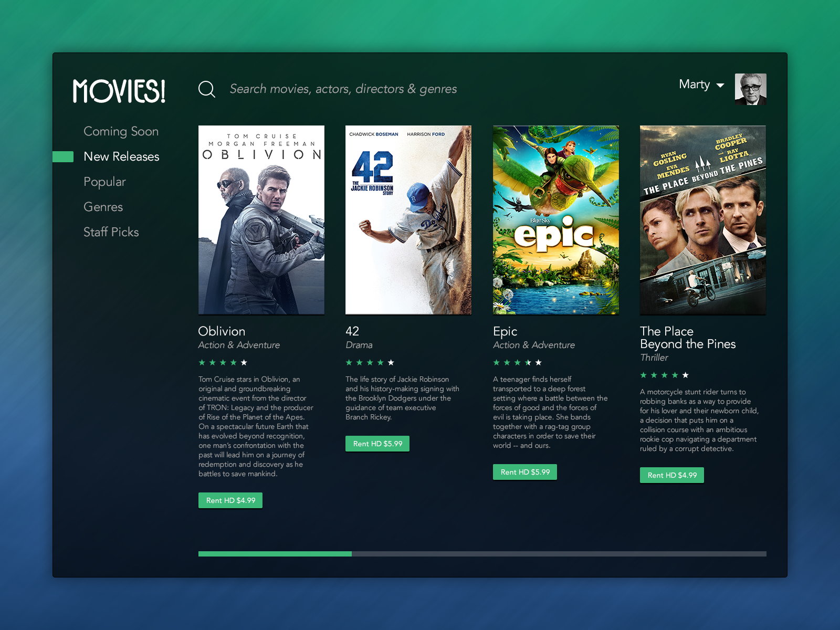The image size is (840, 630).
Task: Rent Epic in HD for $5.99
Action: coord(525,472)
